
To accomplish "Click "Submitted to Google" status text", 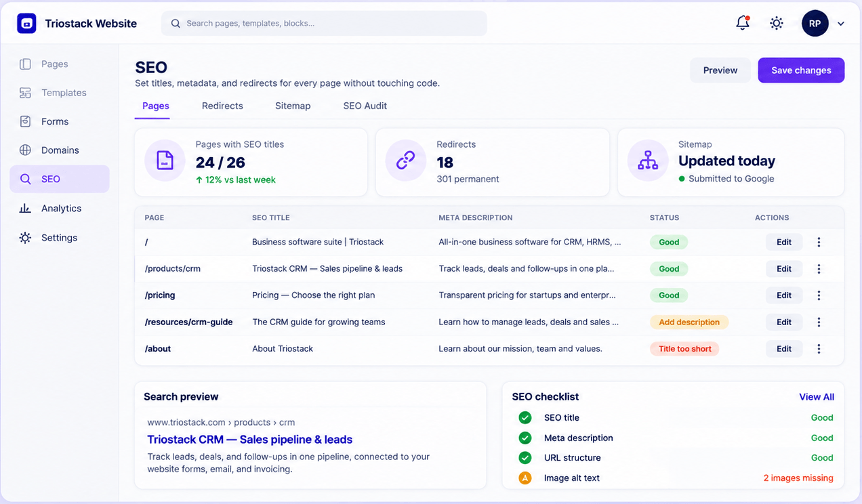I will tap(731, 179).
